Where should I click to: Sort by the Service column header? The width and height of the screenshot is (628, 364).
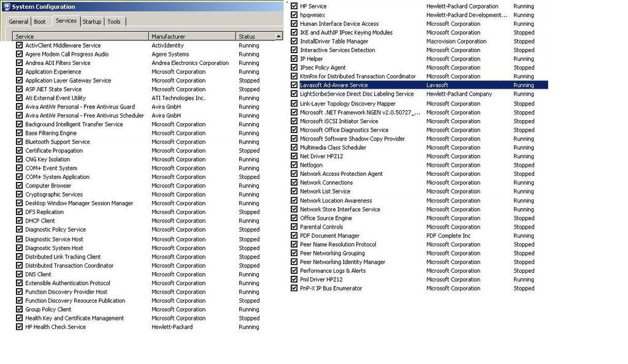tap(80, 36)
